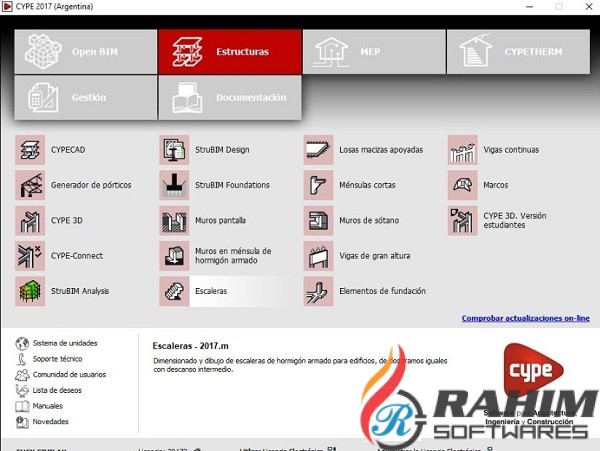Image resolution: width=600 pixels, height=451 pixels.
Task: Click the Soporte técnico icon
Action: (22, 359)
